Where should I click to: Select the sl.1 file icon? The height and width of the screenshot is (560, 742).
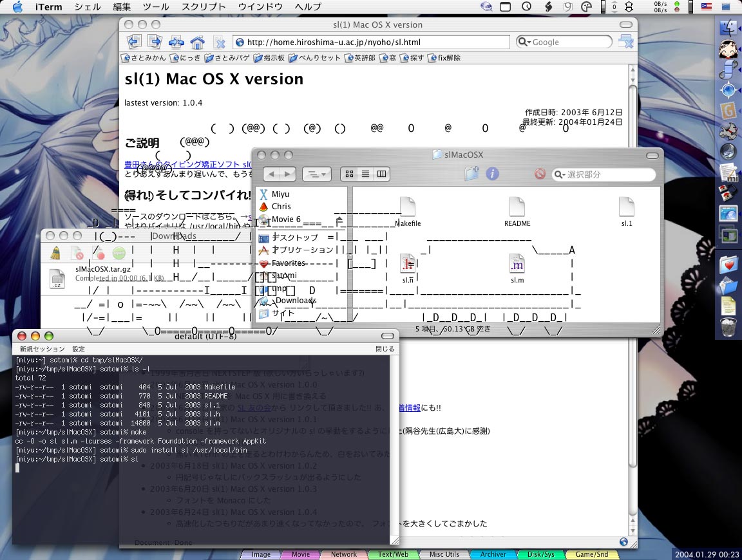(627, 212)
